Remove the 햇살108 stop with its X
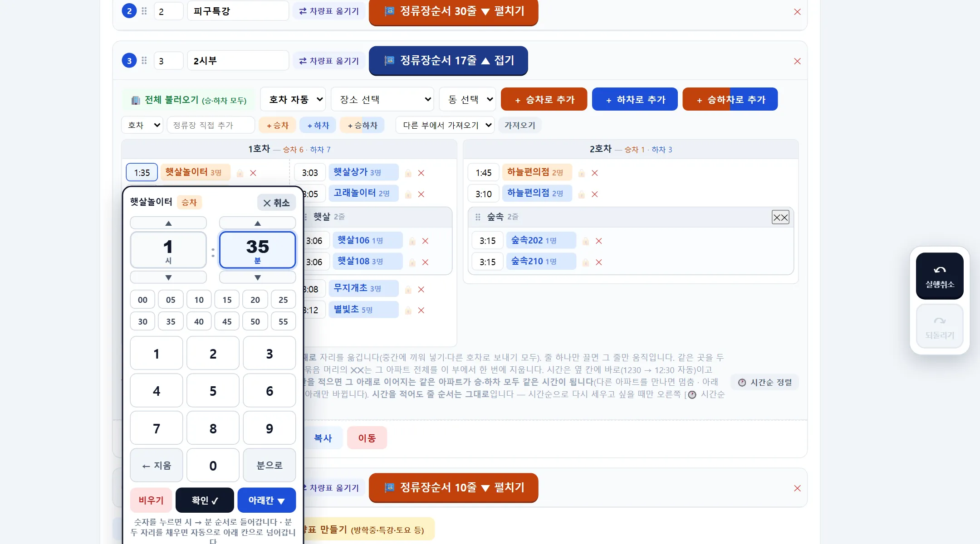This screenshot has height=544, width=980. tap(425, 262)
